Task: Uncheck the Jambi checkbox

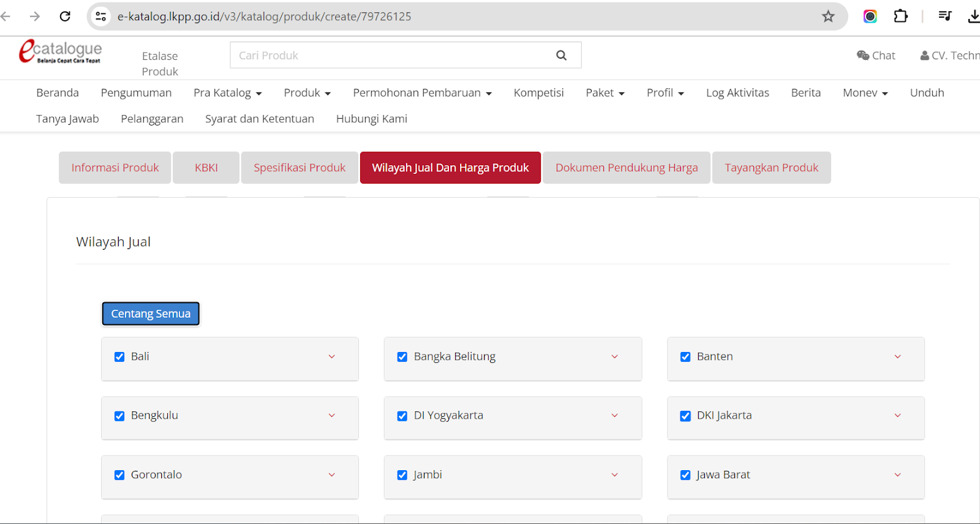Action: 402,475
